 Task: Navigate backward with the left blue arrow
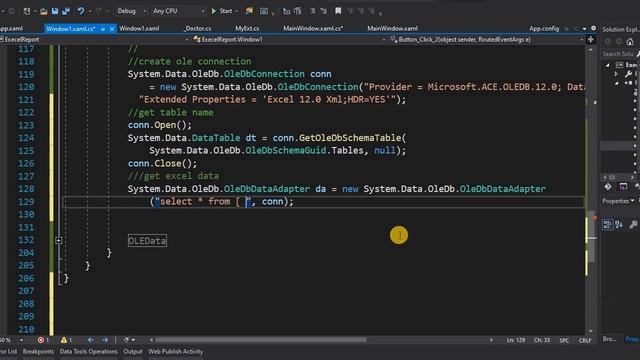click(91, 340)
